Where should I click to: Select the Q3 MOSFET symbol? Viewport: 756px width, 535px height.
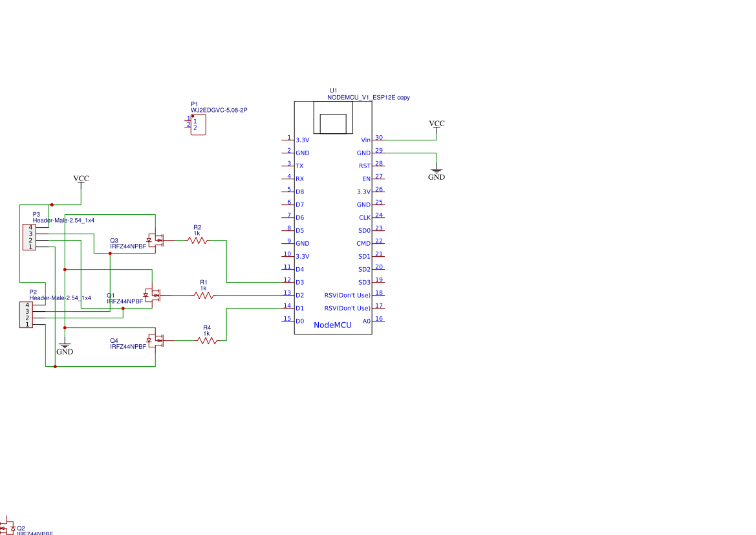pos(156,240)
